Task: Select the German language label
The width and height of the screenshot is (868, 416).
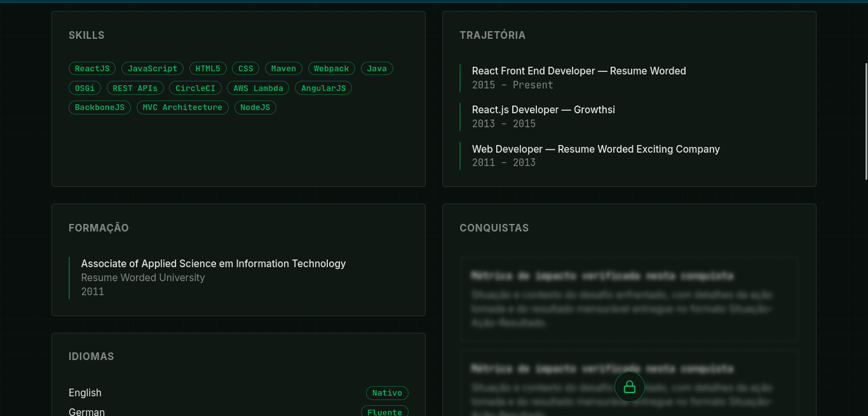Action: click(x=86, y=412)
